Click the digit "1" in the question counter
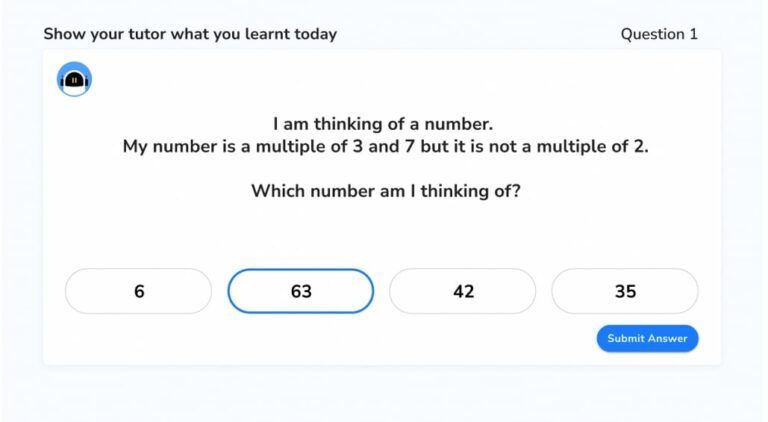This screenshot has width=768, height=422. pos(693,34)
